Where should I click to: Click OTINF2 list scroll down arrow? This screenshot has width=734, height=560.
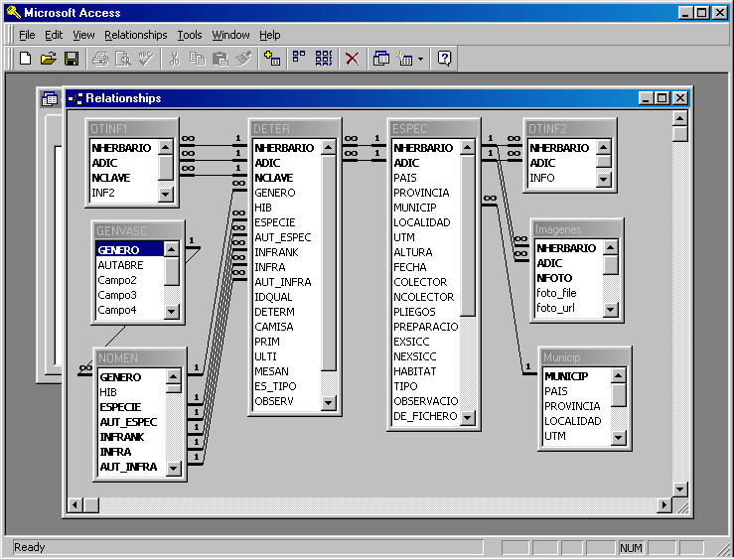(604, 179)
